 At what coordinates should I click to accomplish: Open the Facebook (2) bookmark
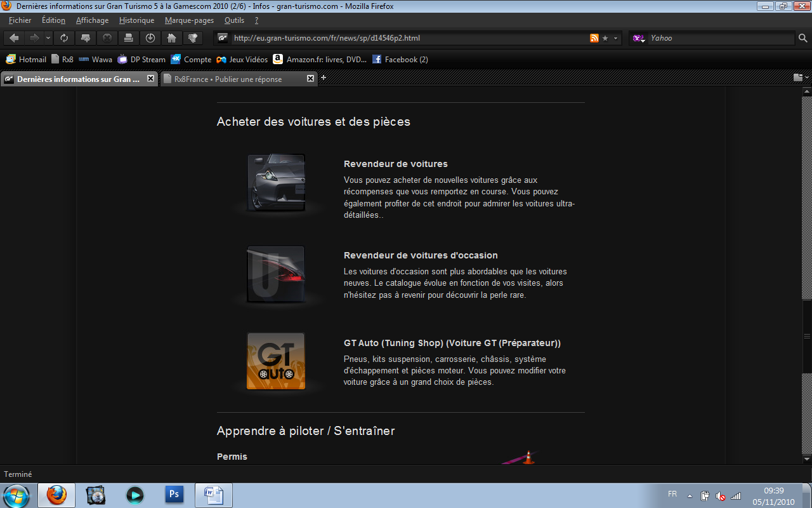[x=400, y=60]
